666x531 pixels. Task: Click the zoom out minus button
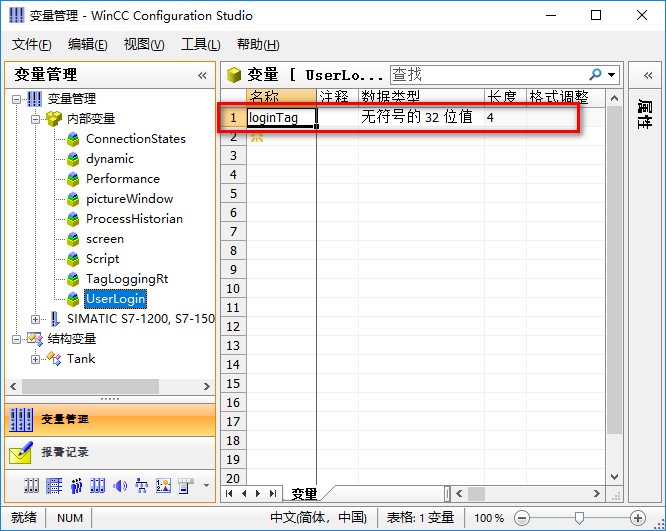(x=522, y=518)
